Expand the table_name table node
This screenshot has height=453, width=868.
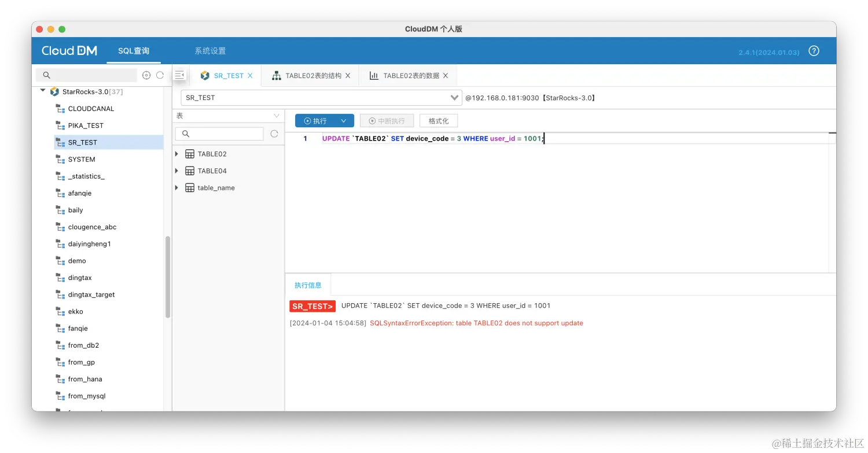(x=177, y=188)
